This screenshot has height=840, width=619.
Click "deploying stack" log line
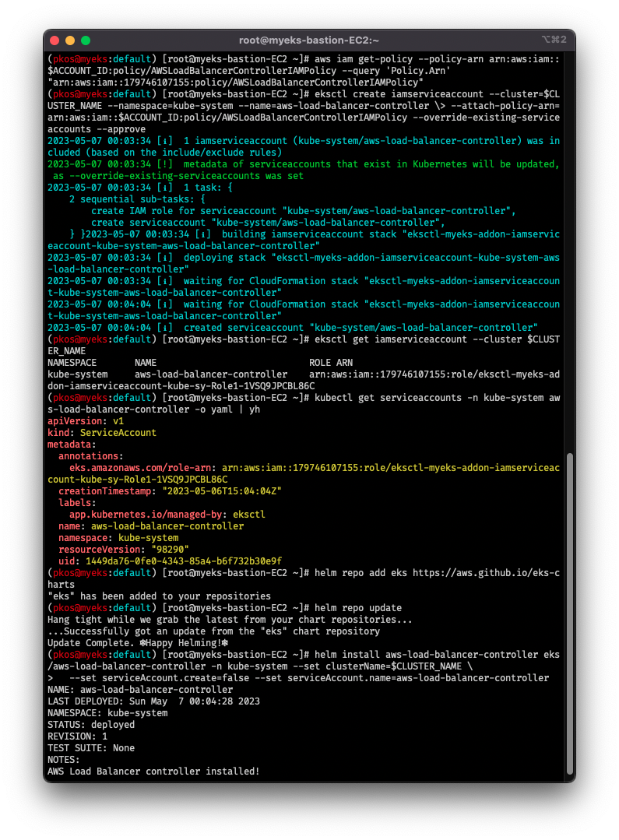pos(304,264)
